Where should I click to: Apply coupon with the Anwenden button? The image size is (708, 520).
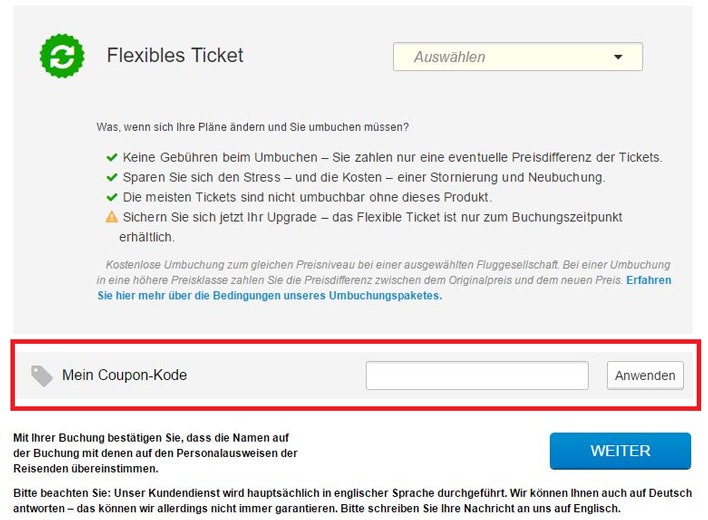645,376
